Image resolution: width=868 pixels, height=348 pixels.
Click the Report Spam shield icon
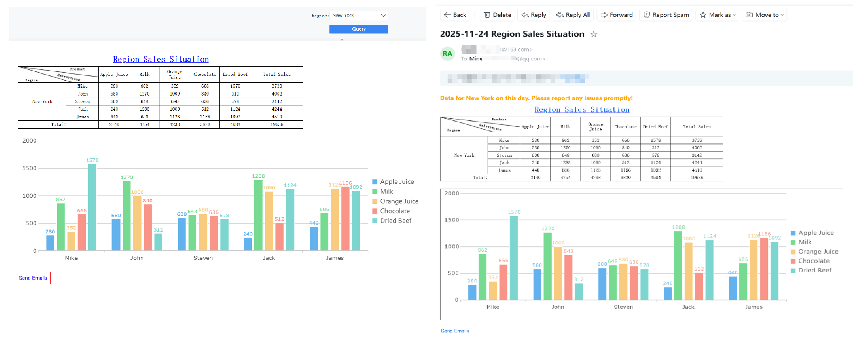coord(647,15)
